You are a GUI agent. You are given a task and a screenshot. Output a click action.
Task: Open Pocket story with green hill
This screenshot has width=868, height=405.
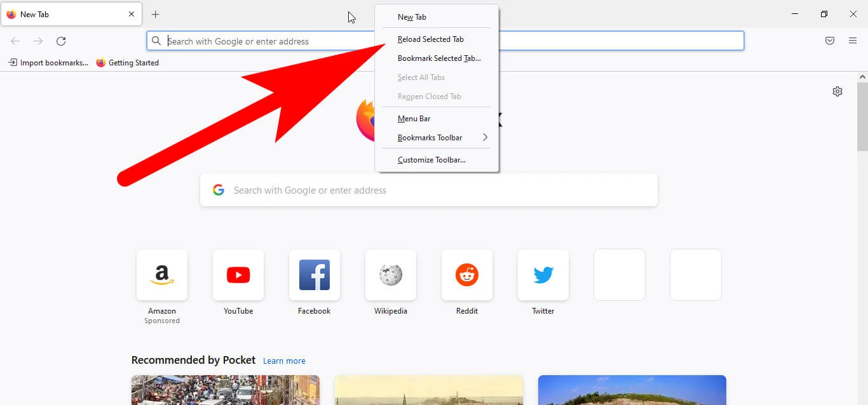tap(632, 390)
